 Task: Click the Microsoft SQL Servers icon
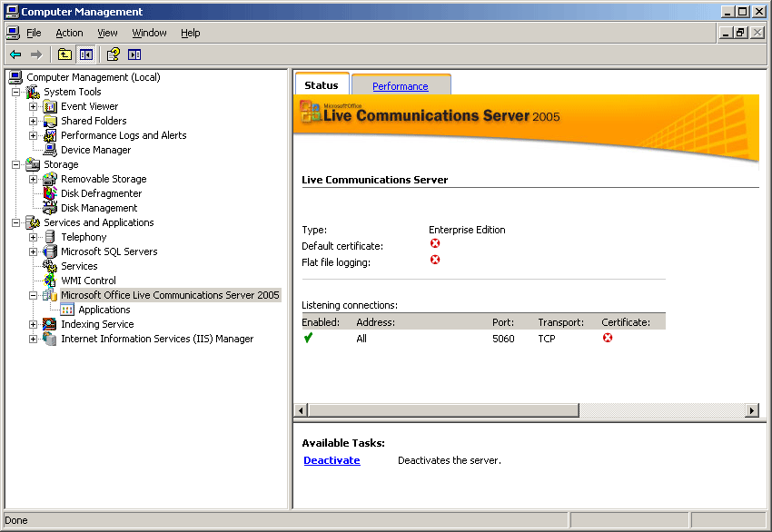(x=50, y=251)
